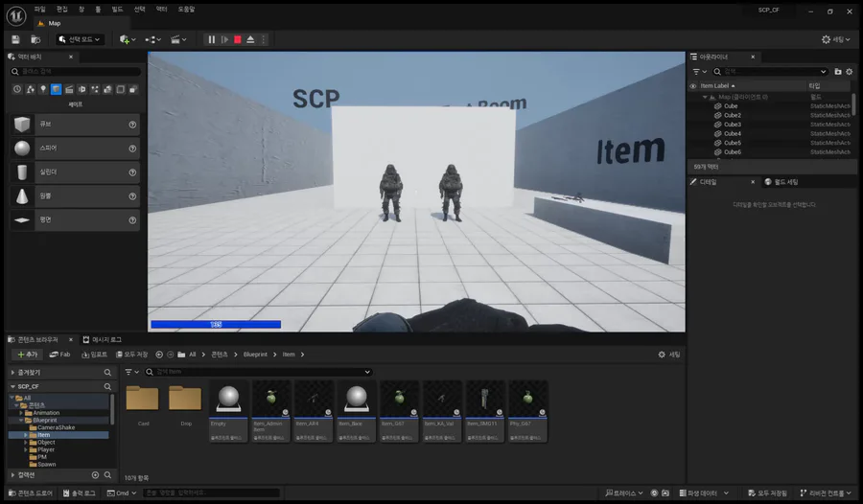Save the current level with floppy icon

coord(15,39)
